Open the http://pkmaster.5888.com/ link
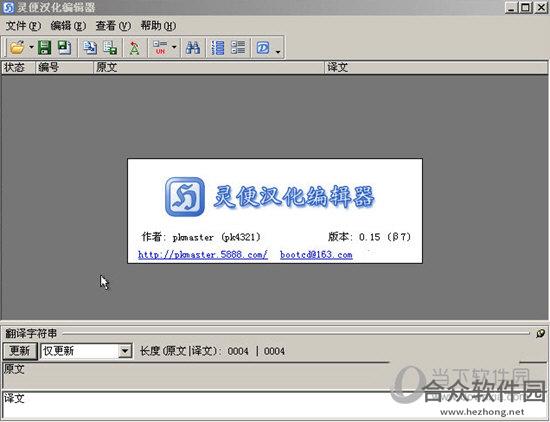 pyautogui.click(x=203, y=255)
